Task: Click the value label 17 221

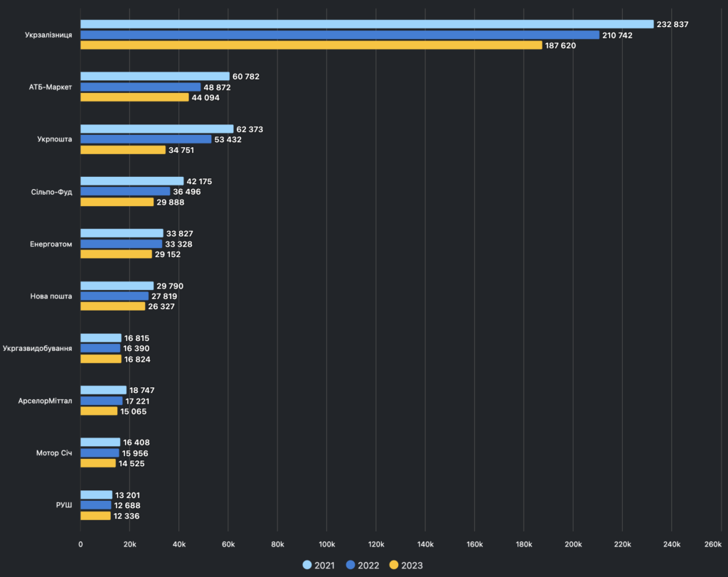Action: click(137, 401)
